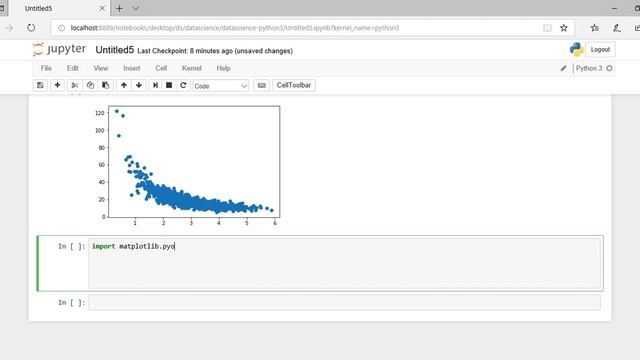This screenshot has height=360, width=640.
Task: Minimize the browser window
Action: 614,8
